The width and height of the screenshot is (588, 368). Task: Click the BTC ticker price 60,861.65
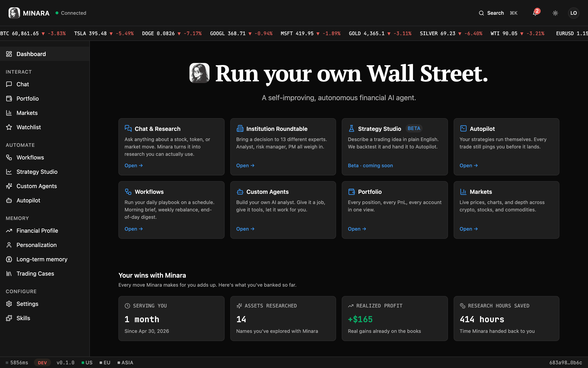(x=25, y=34)
